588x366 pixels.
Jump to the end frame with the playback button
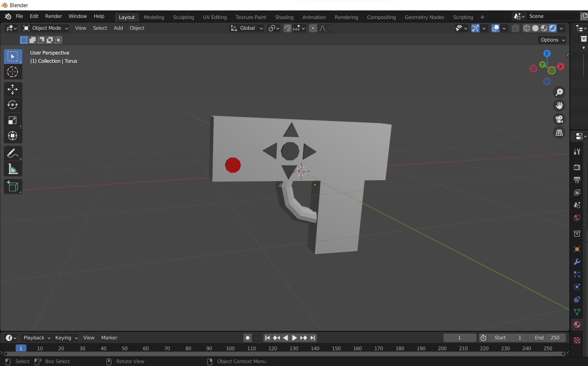pyautogui.click(x=312, y=338)
